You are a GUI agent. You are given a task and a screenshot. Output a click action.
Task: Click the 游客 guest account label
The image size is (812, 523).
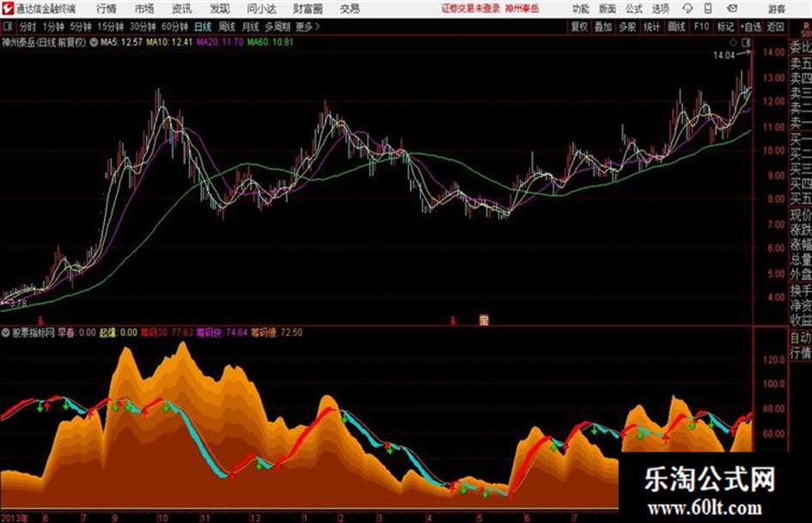[777, 9]
